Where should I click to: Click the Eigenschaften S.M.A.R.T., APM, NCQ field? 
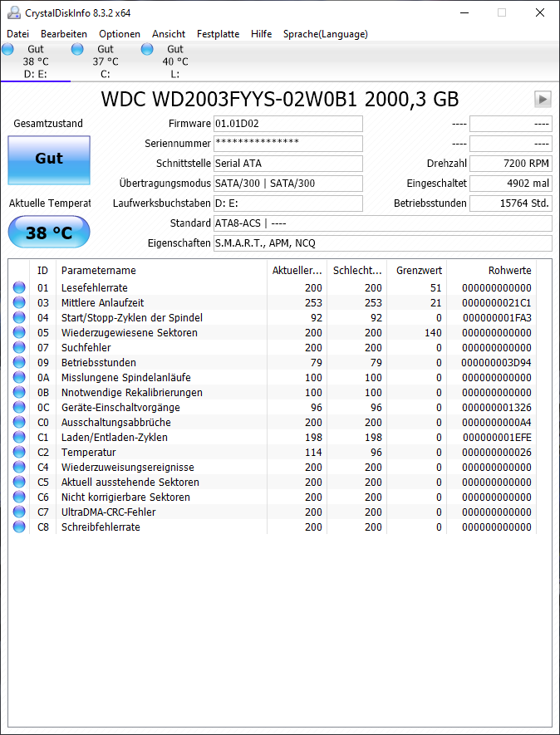pos(383,243)
